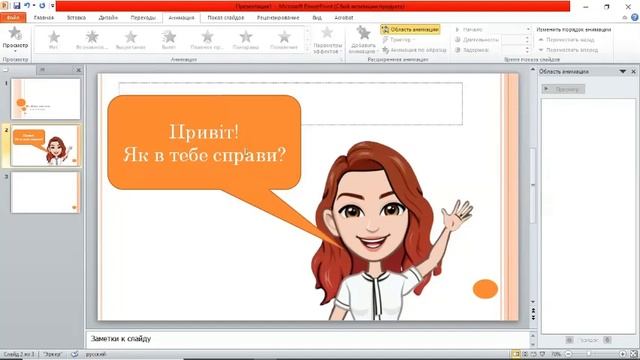640x360 pixels.
Task: Select the 'Нет' animation effect
Action: click(x=53, y=40)
